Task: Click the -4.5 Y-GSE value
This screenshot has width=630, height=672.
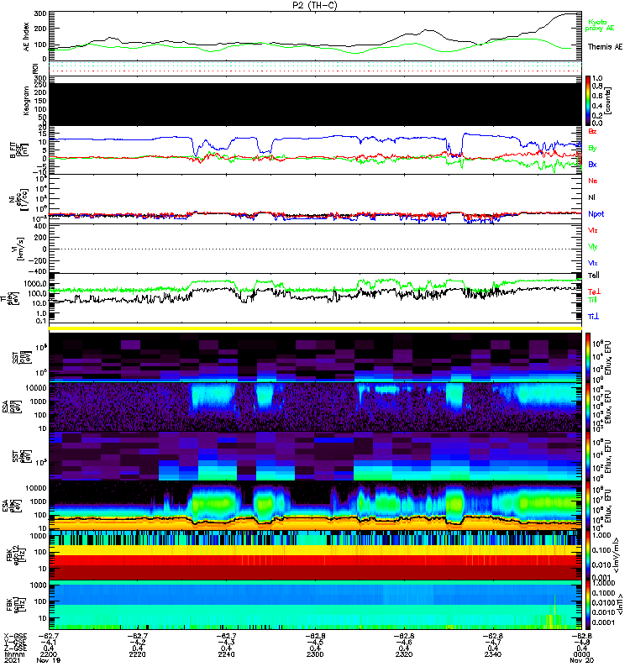Action: tap(315, 643)
